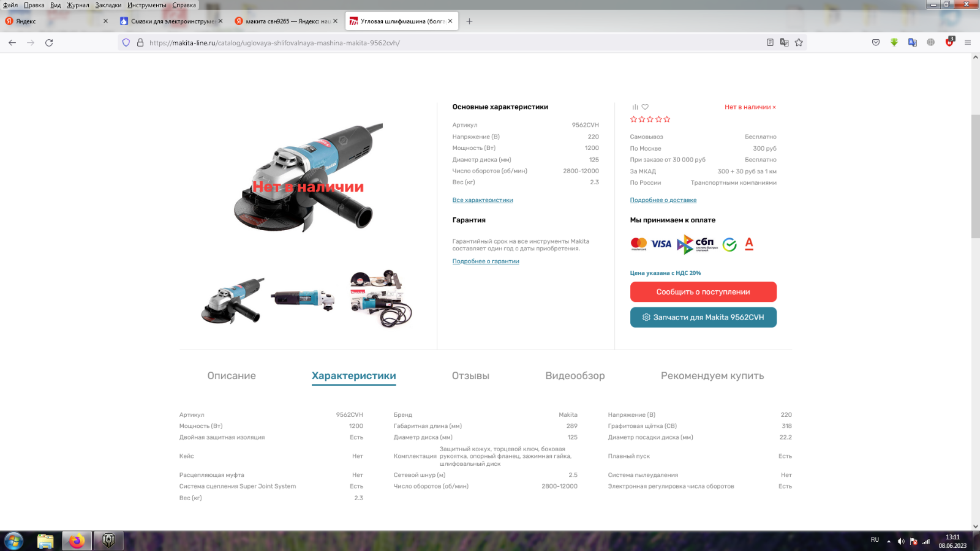Select the side-view grinder thumbnail

pyautogui.click(x=303, y=299)
